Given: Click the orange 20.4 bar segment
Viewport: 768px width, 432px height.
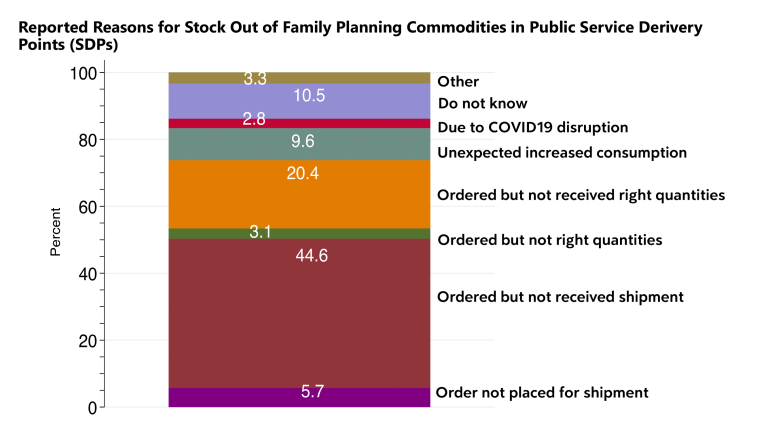Looking at the screenshot, I should point(299,194).
